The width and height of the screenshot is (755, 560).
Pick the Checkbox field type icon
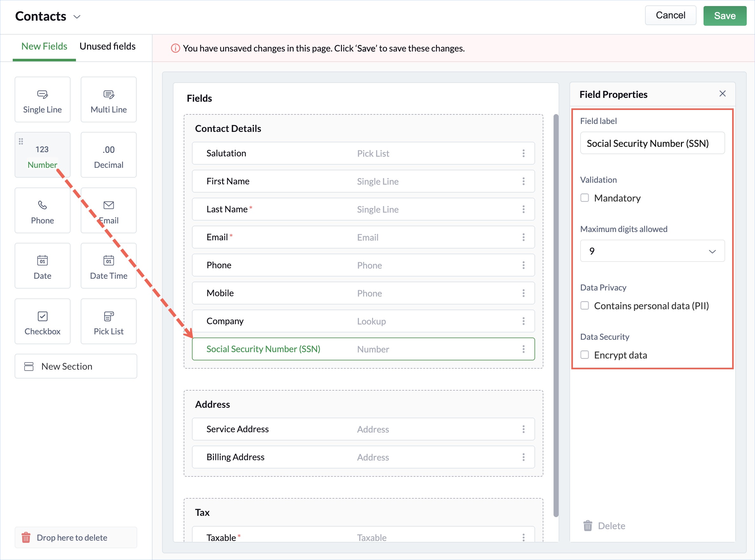click(x=42, y=316)
